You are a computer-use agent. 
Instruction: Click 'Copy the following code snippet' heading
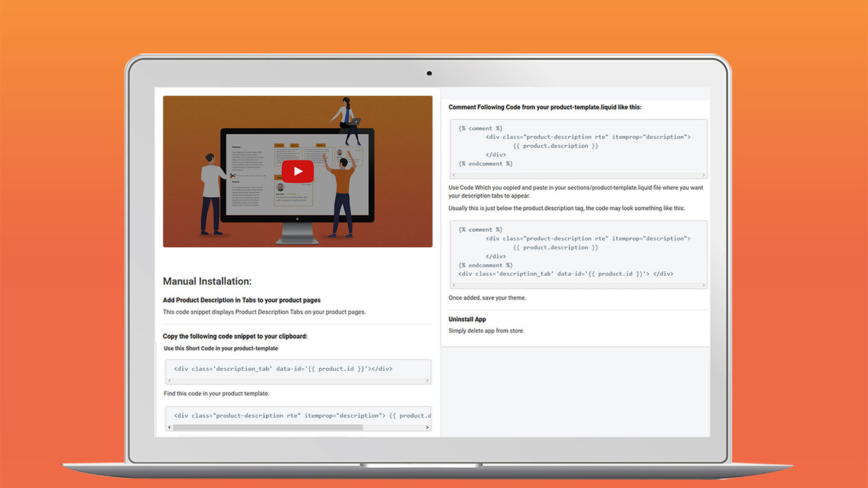click(235, 336)
